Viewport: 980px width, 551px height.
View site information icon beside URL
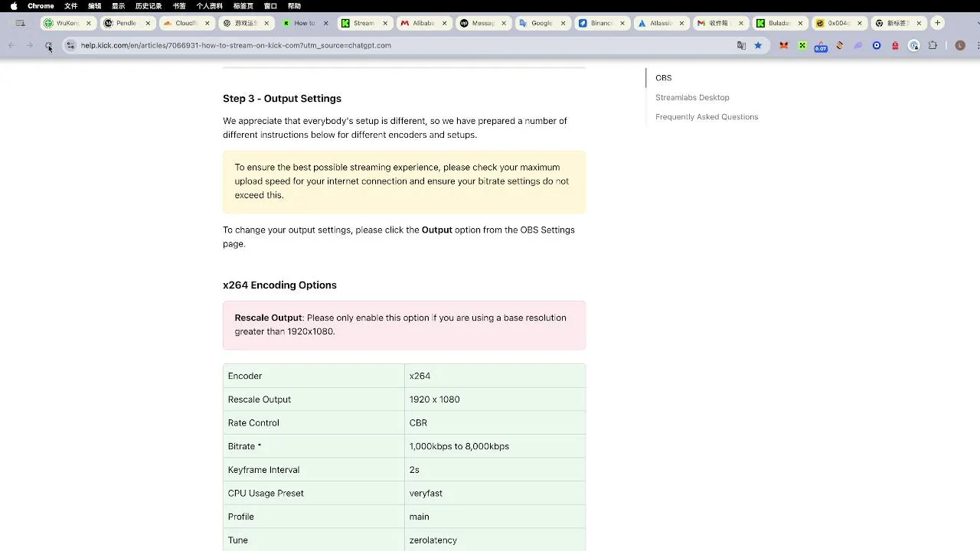pos(70,46)
